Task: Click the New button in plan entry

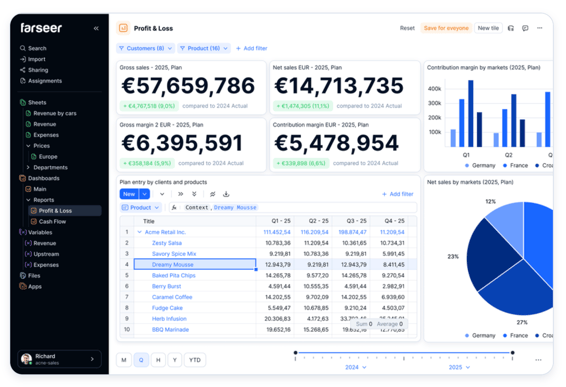Action: 129,194
